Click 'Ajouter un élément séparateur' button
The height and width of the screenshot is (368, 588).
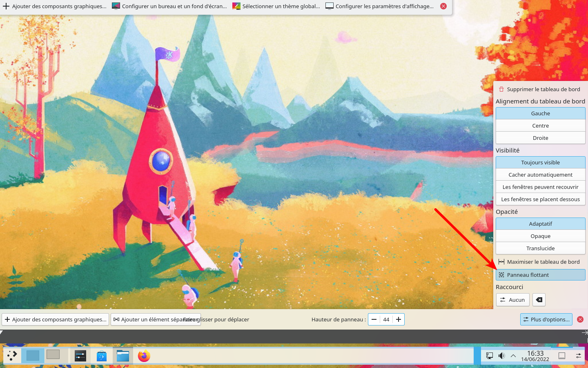pos(156,319)
